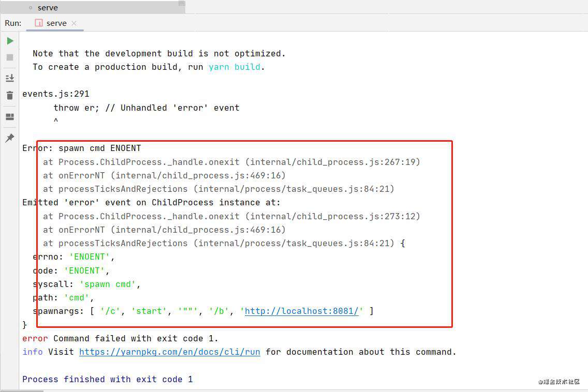Toggle scroll to end of console output

(x=10, y=78)
